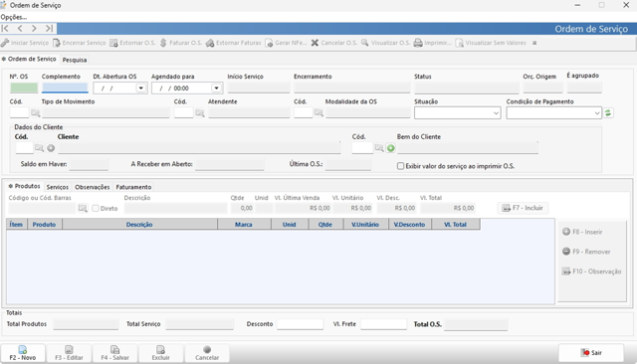Go to next record arrow

click(x=34, y=29)
